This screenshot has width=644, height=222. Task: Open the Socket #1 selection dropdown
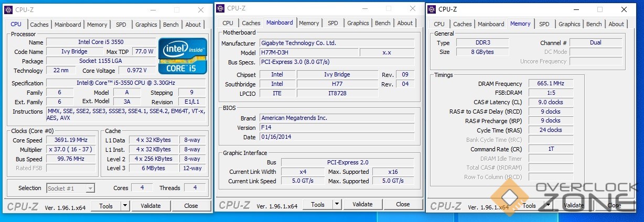coord(71,188)
